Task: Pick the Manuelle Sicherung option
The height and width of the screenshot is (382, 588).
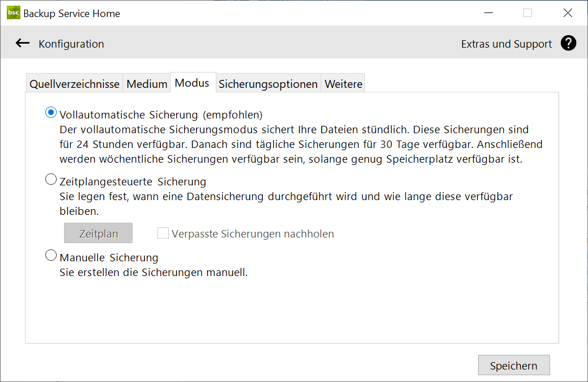Action: coord(51,256)
